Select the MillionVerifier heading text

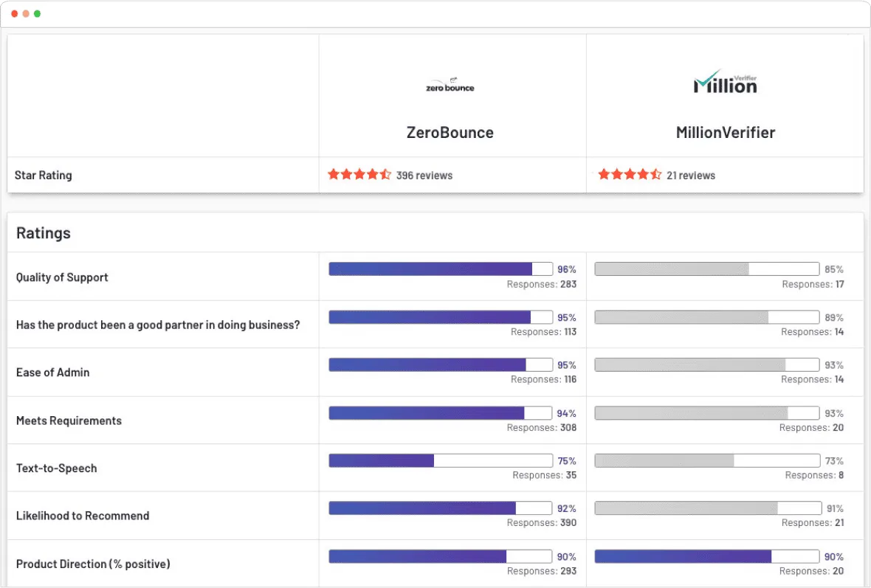pos(725,133)
